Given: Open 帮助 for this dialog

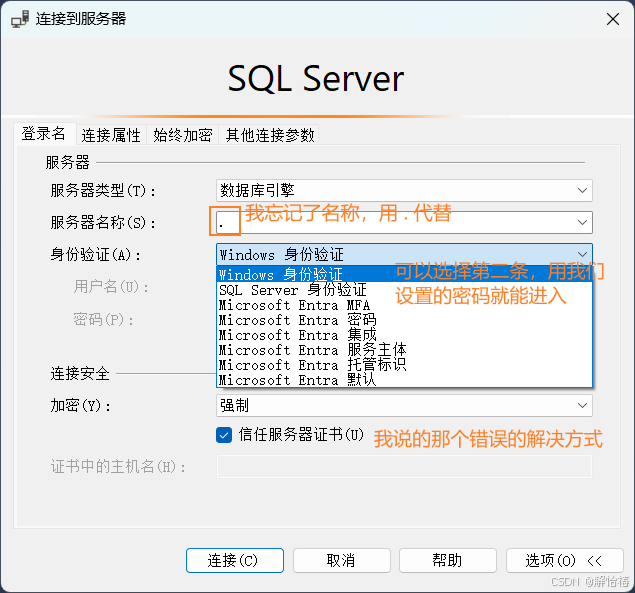Looking at the screenshot, I should pos(447,561).
